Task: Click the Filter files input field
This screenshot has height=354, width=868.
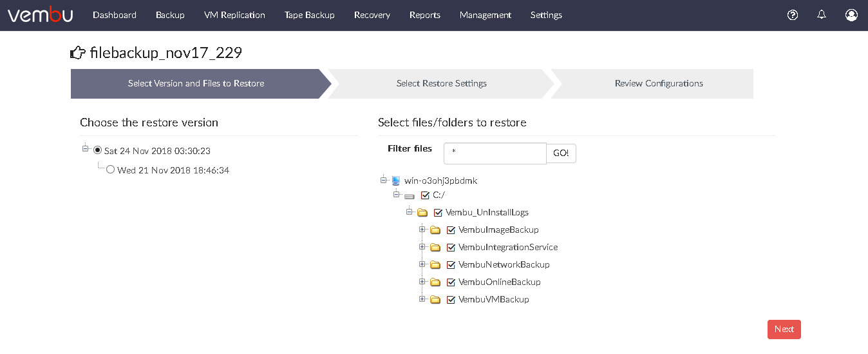Action: (x=495, y=153)
